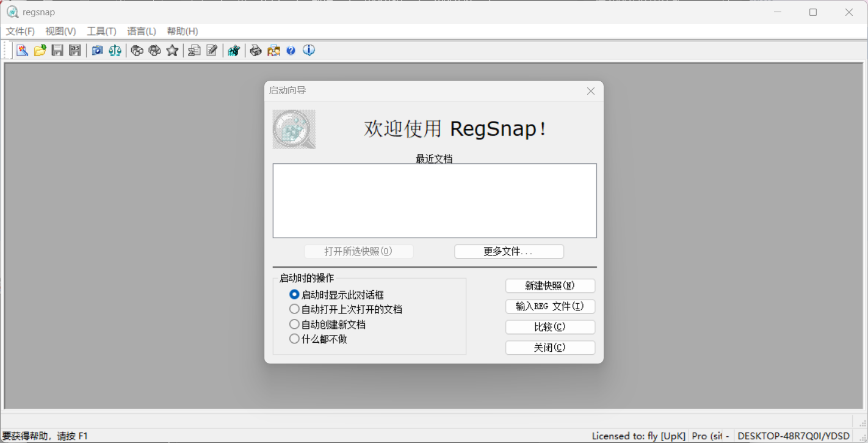The width and height of the screenshot is (868, 443).
Task: Click the 比较(C) button
Action: 551,328
